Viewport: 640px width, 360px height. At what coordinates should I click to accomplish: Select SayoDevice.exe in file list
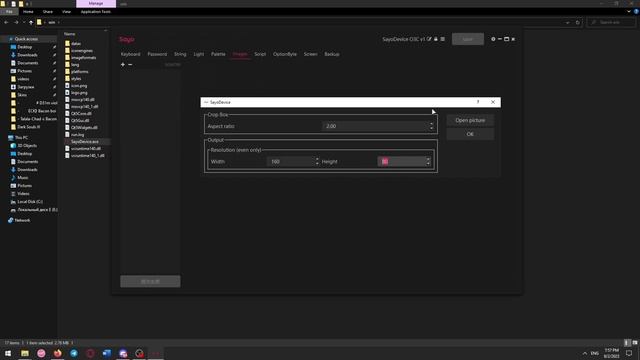coord(84,142)
